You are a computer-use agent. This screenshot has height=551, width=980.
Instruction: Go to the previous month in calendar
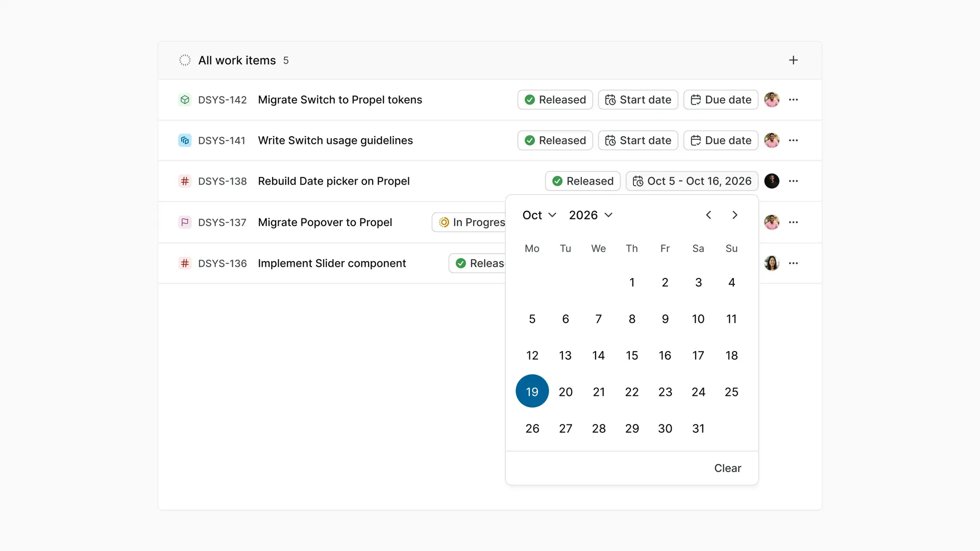point(708,215)
